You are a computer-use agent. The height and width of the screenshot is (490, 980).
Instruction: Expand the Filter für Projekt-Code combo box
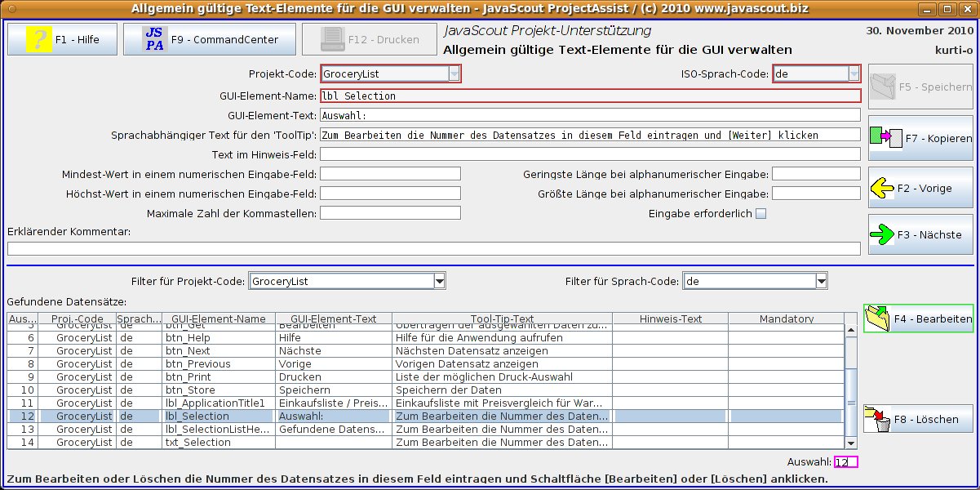point(439,282)
